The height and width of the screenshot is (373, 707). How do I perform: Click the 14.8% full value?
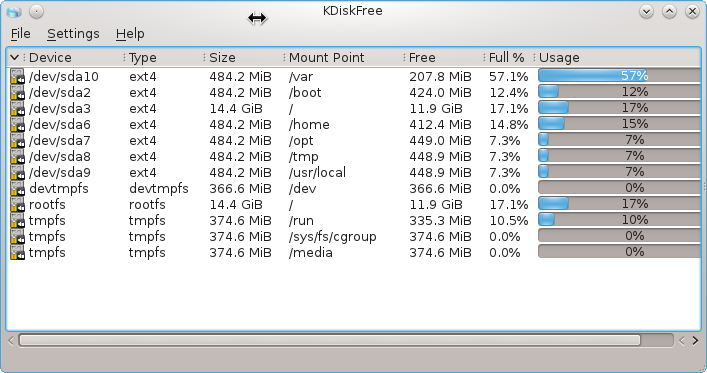[509, 125]
